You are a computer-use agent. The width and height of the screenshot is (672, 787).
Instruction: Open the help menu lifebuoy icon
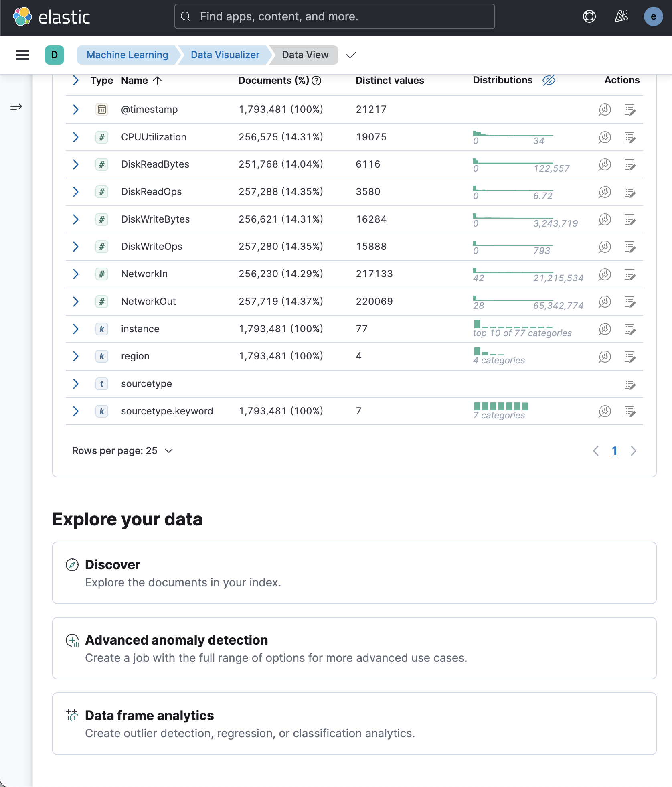coord(589,16)
